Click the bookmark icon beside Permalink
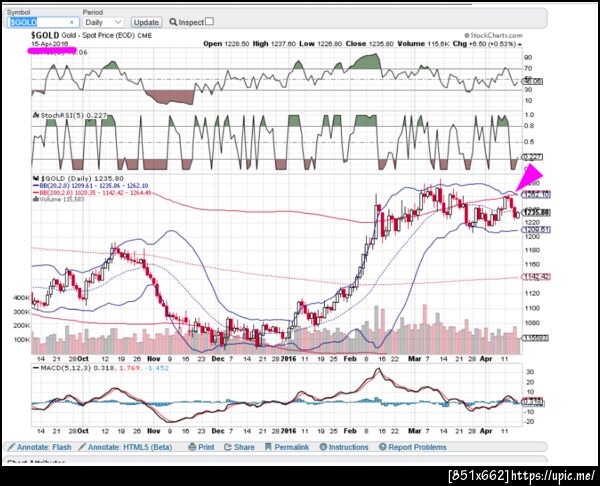The height and width of the screenshot is (486, 600). [268, 447]
